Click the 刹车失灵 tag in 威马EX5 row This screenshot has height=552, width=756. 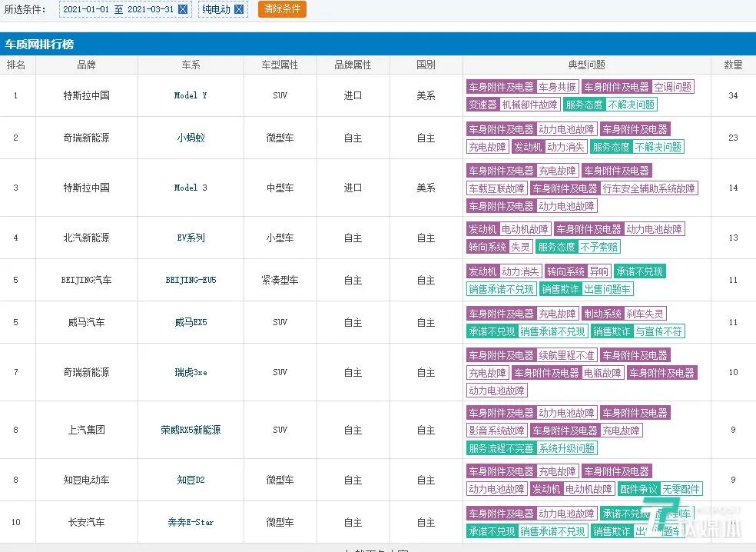645,314
